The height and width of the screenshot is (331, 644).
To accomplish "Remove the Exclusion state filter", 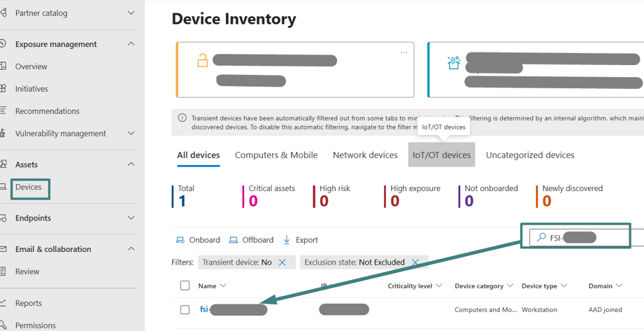I will point(415,262).
